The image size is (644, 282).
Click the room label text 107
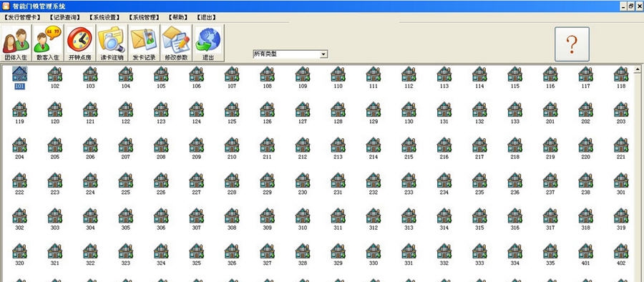coord(232,87)
